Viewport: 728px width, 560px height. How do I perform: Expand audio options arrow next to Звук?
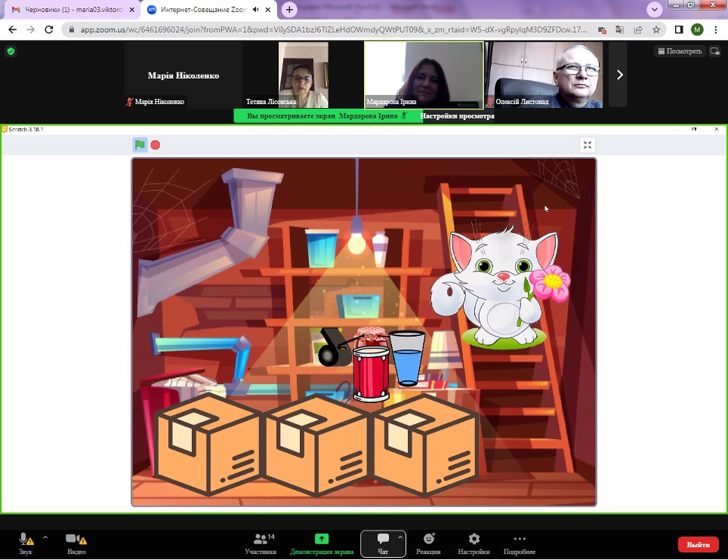pyautogui.click(x=45, y=537)
